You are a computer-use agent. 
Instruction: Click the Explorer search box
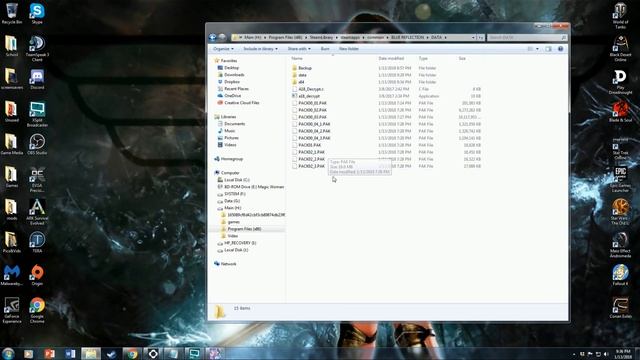[x=527, y=37]
